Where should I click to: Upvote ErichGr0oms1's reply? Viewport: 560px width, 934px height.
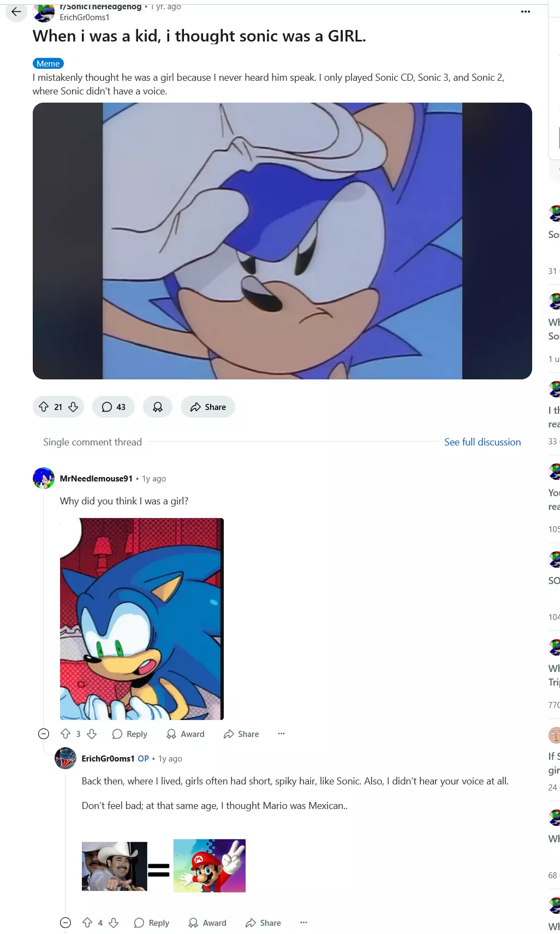(87, 923)
